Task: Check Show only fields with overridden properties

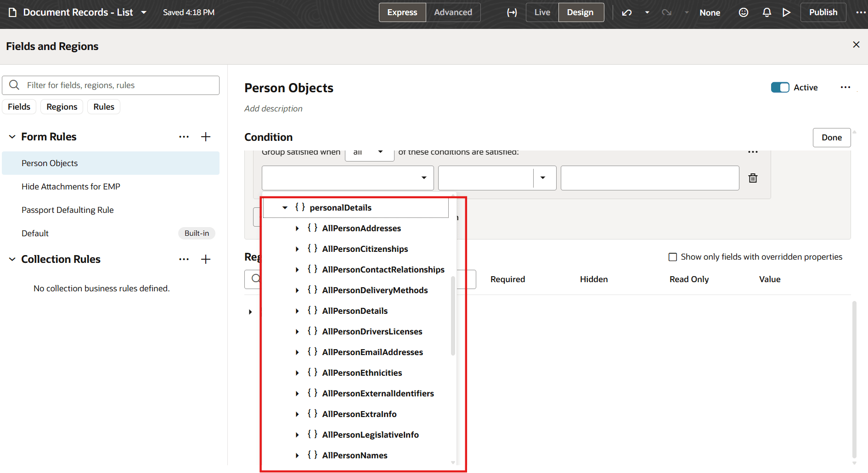Action: tap(673, 257)
